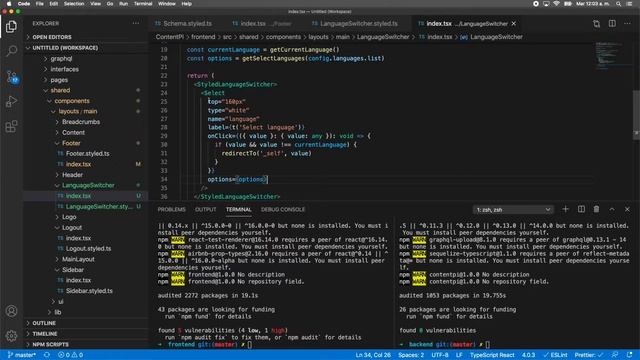The height and width of the screenshot is (360, 640).
Task: Expand the Open Editors section
Action: point(86,37)
